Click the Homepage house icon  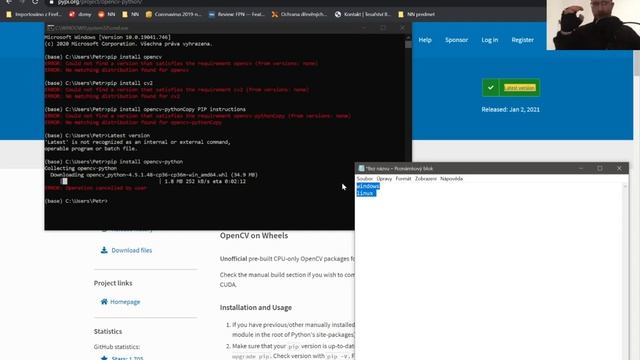(104, 302)
